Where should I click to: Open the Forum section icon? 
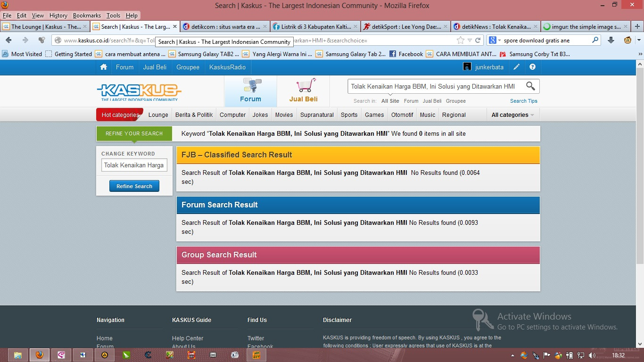point(250,90)
